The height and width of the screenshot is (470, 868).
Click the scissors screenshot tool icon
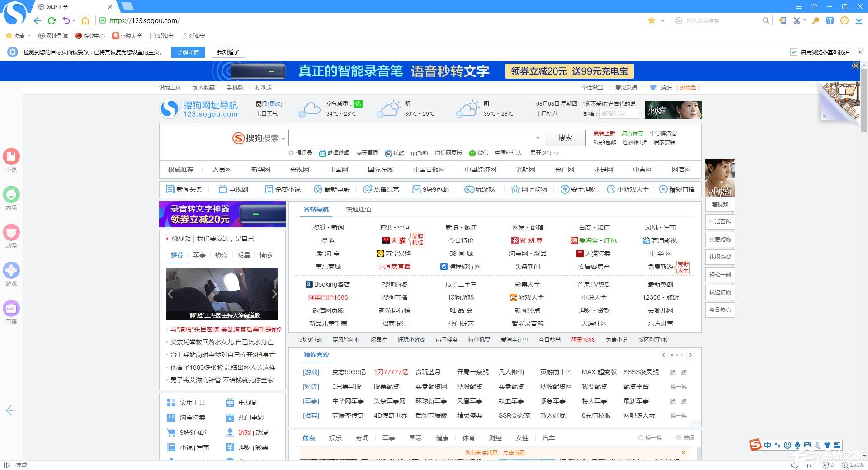point(797,20)
